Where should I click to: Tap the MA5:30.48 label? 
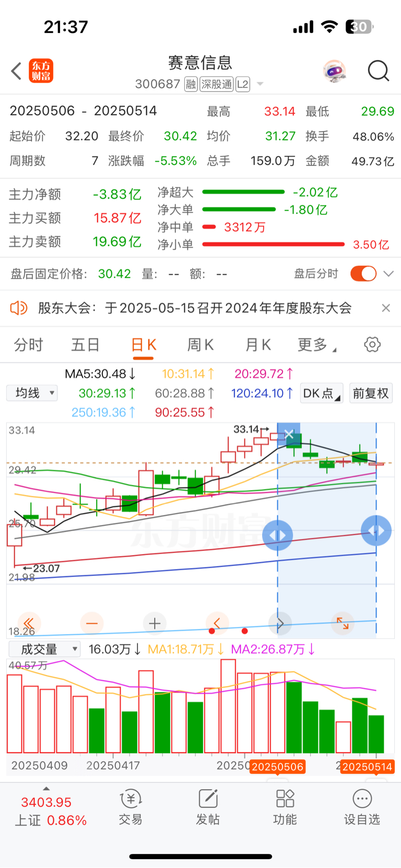click(x=100, y=374)
